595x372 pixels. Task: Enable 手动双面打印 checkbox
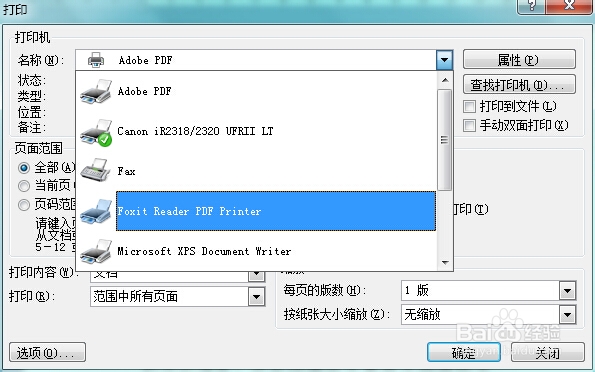point(469,125)
